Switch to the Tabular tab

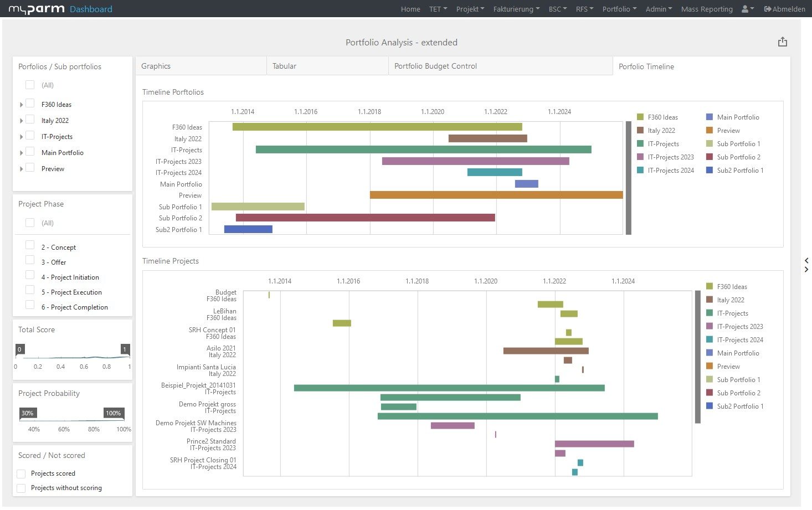click(284, 66)
